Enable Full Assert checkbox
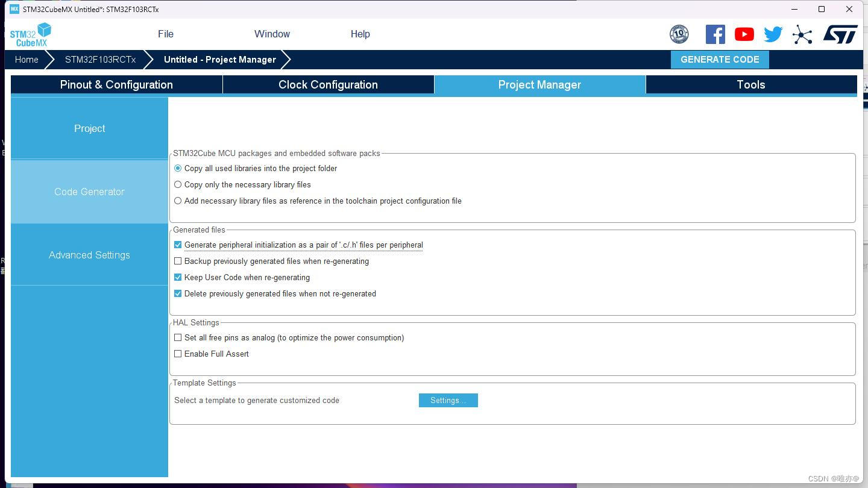 pyautogui.click(x=178, y=354)
